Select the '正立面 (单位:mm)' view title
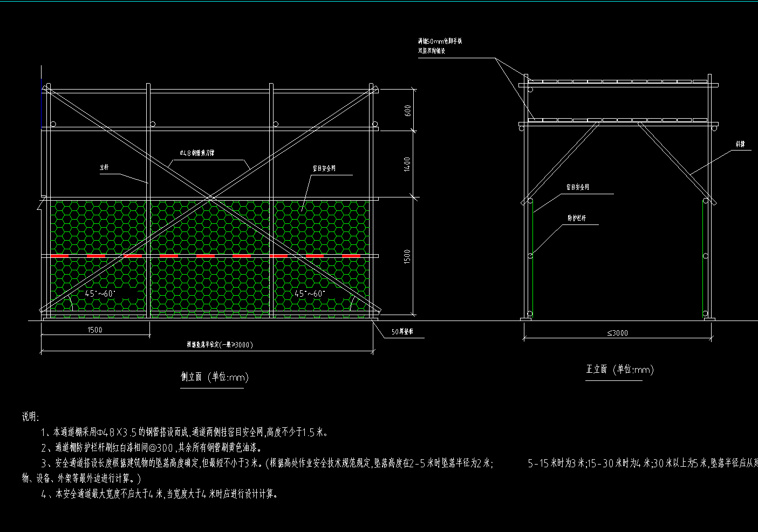Viewport: 758px width, 532px height. (x=620, y=370)
